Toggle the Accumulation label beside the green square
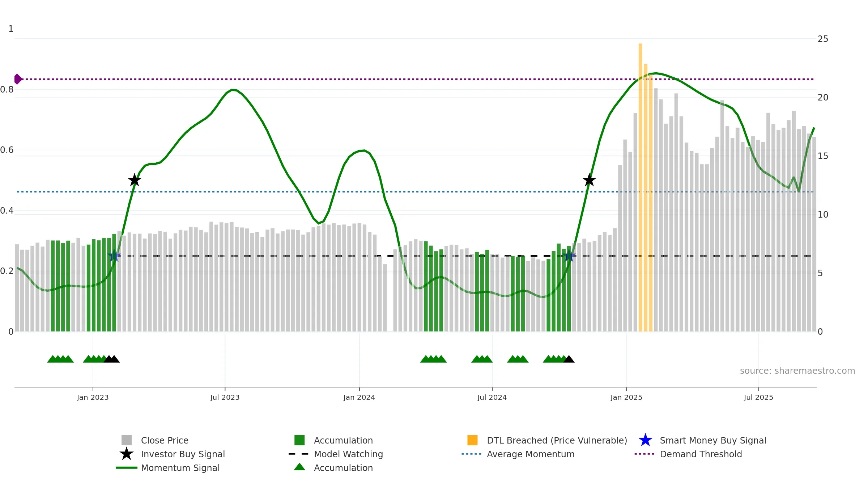The height and width of the screenshot is (488, 868). point(343,440)
